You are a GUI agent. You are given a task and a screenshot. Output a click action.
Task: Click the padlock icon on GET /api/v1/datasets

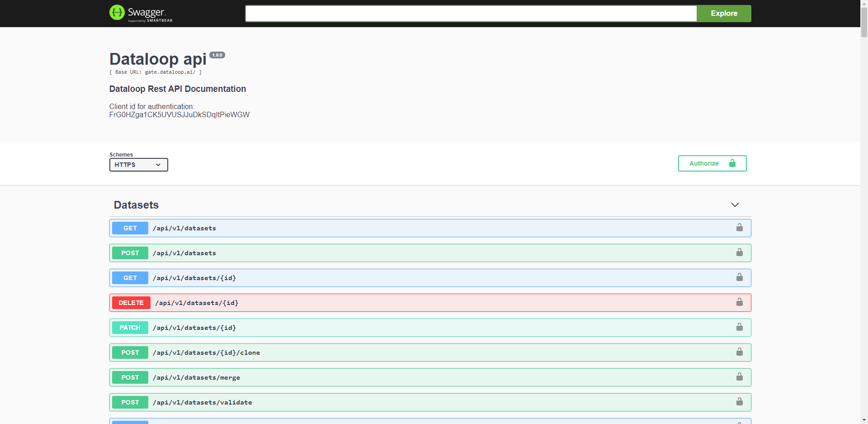click(740, 228)
